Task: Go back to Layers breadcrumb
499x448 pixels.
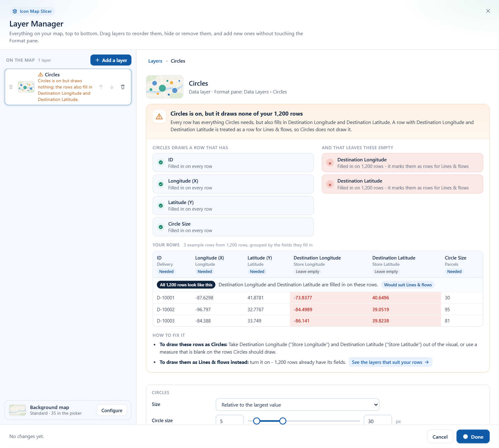Action: [155, 61]
